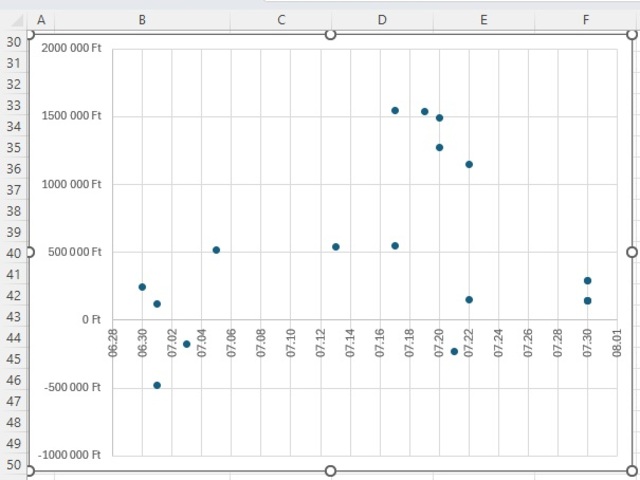
Task: Select row 40 header
Action: pos(14,253)
